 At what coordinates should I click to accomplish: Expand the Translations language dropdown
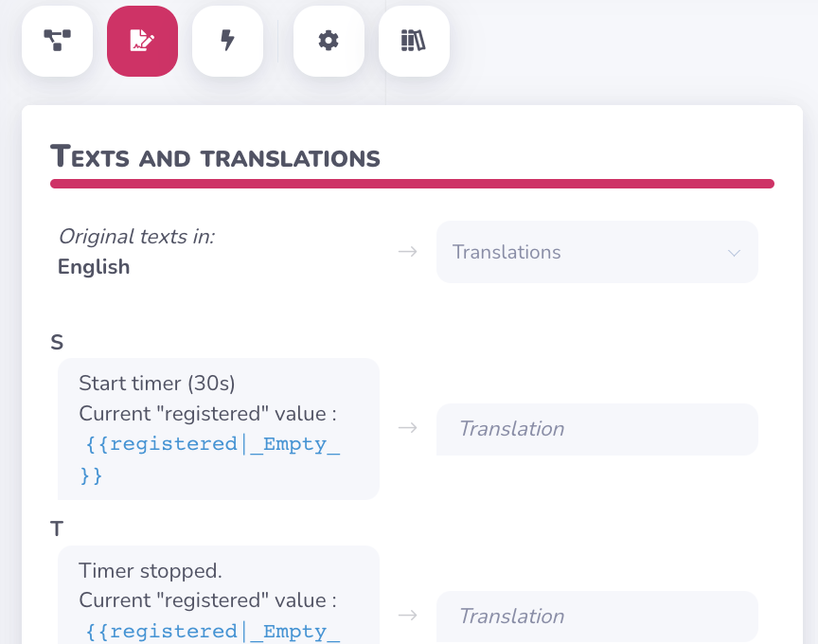click(596, 252)
